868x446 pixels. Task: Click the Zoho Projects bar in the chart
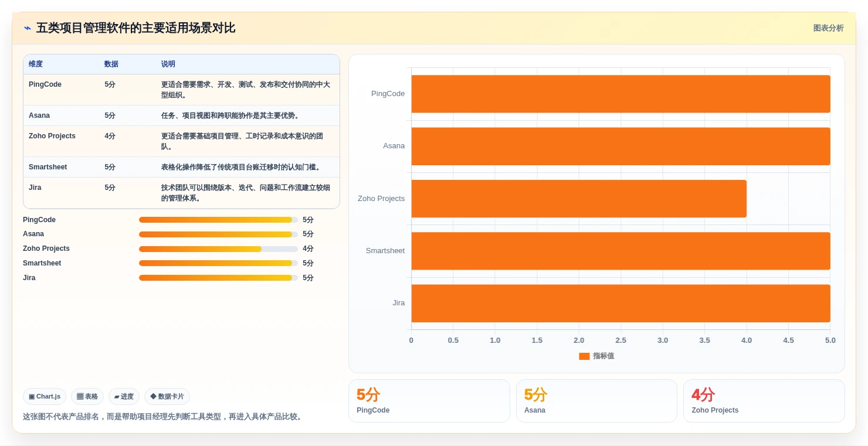(x=579, y=199)
